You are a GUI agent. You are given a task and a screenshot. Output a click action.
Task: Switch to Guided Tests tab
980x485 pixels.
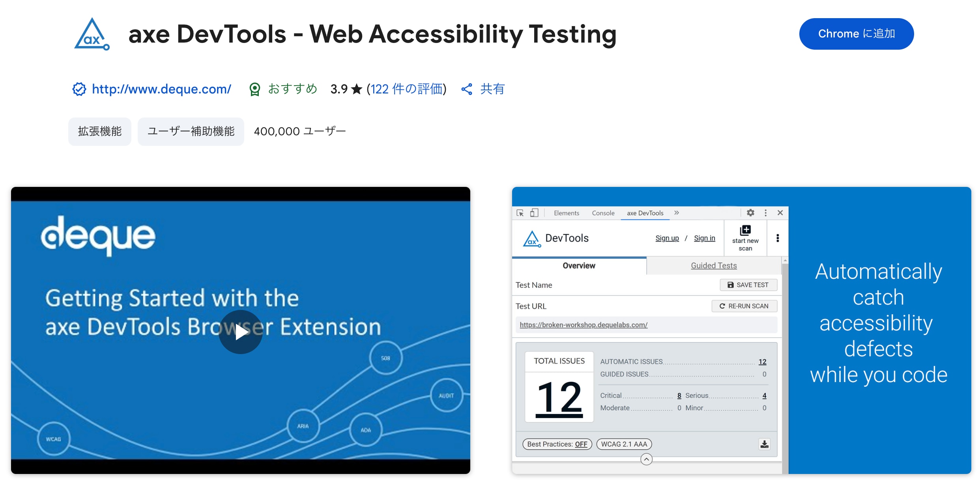714,266
